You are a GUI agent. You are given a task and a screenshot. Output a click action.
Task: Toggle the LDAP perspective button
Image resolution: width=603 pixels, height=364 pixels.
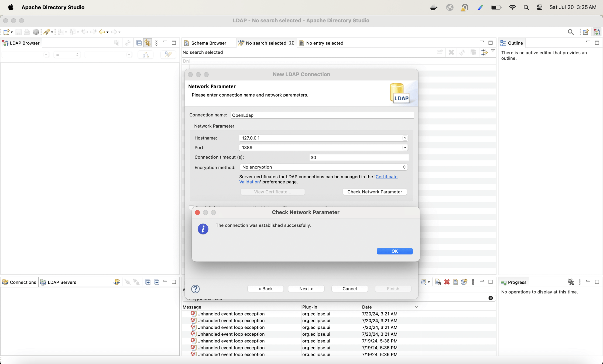597,32
